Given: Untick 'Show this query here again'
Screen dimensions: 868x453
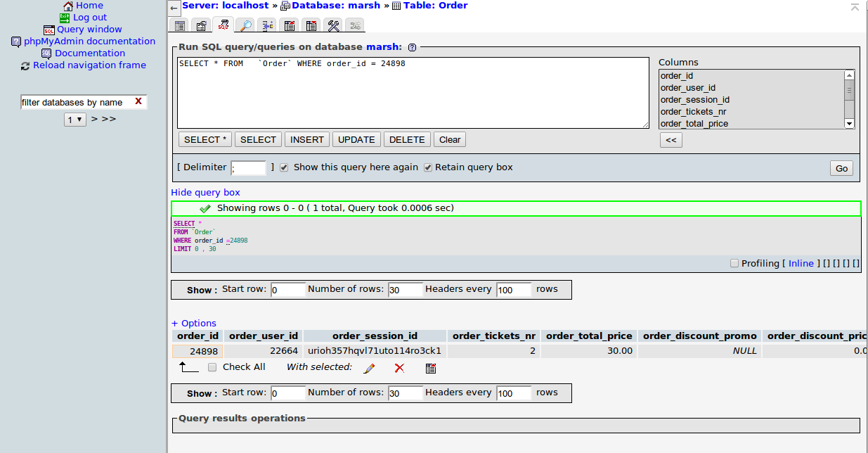Looking at the screenshot, I should [284, 167].
